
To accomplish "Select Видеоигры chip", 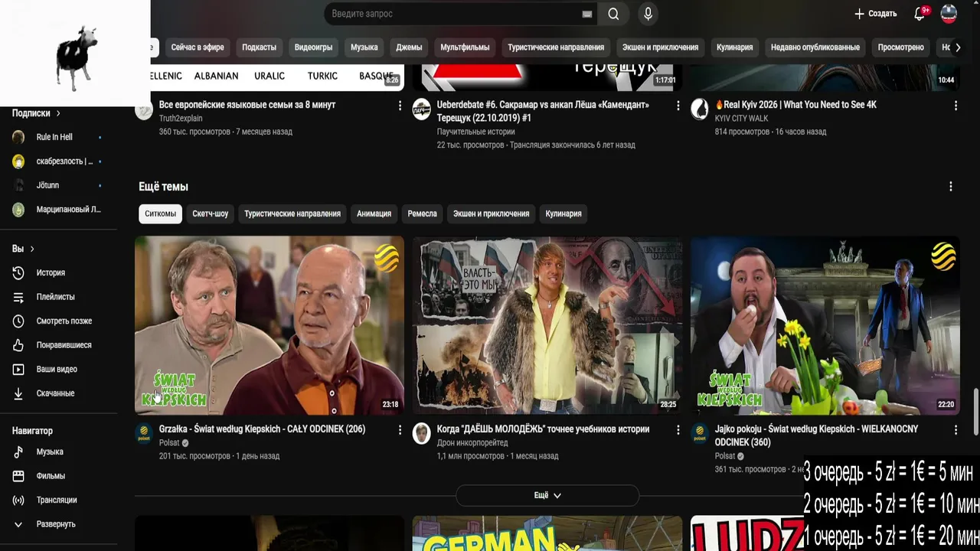I will pos(313,47).
